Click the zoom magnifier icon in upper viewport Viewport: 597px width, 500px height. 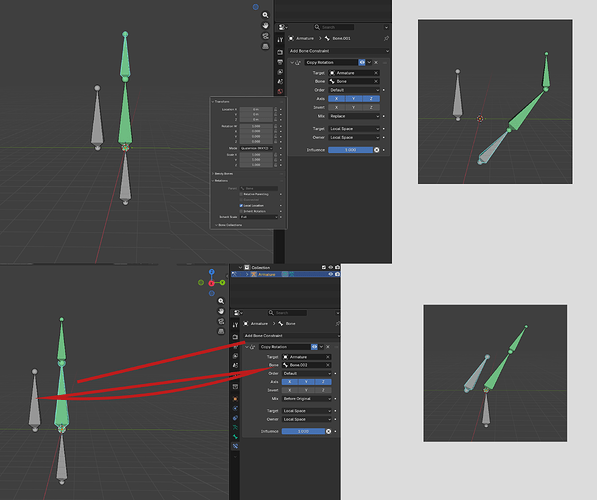point(265,15)
